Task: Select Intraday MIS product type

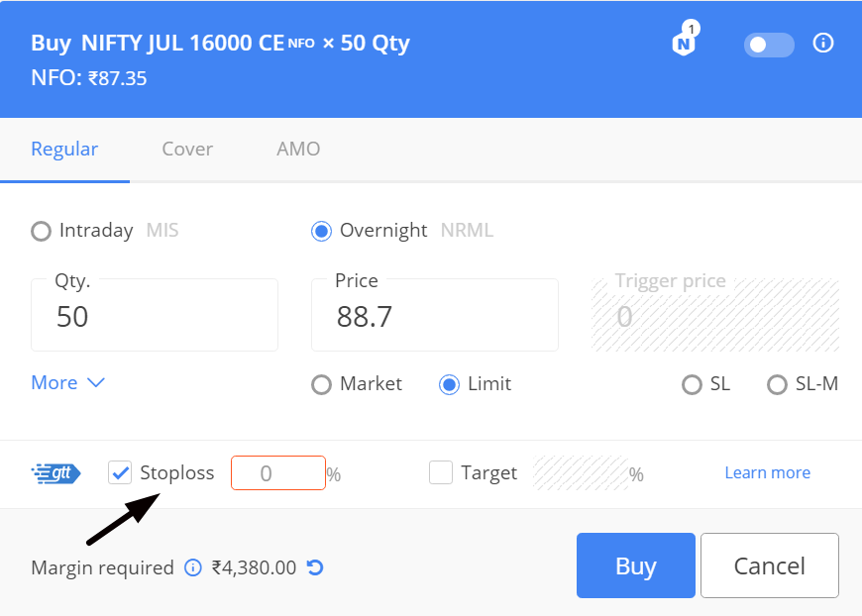Action: coord(42,231)
